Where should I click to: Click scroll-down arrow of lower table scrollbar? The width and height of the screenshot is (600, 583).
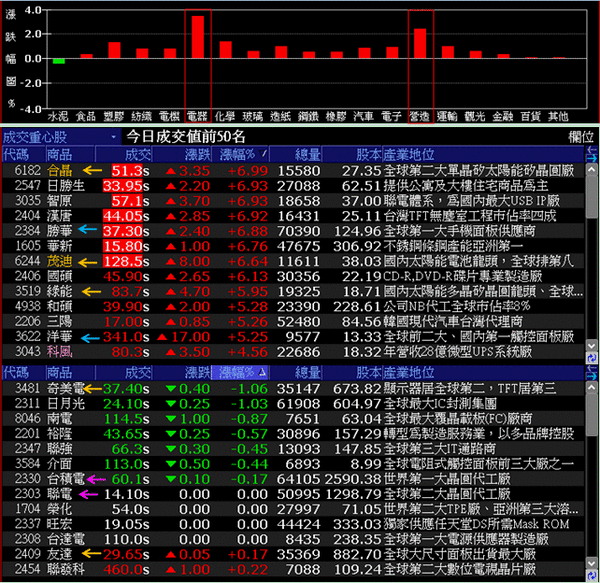click(x=592, y=564)
